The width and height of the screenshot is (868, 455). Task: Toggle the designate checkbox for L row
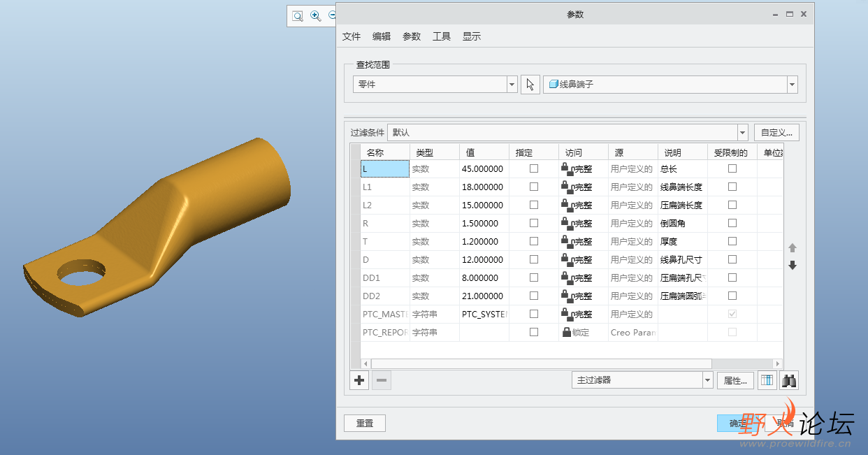[534, 168]
